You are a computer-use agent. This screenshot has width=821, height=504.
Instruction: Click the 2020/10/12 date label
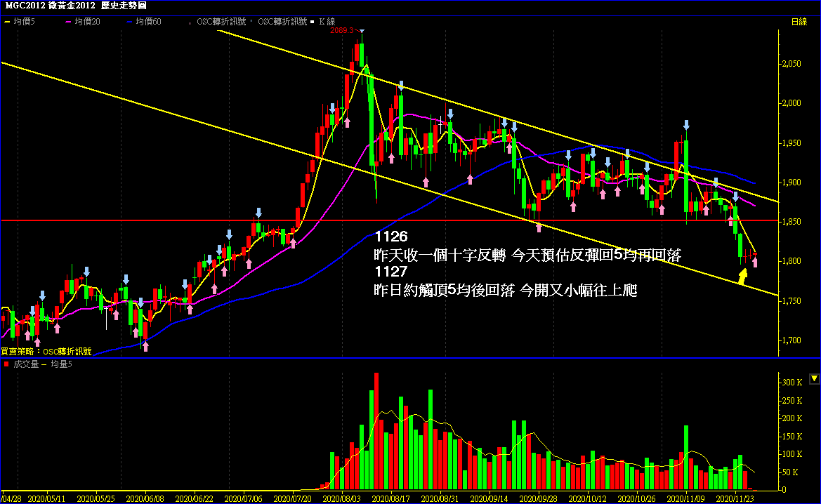click(x=587, y=499)
